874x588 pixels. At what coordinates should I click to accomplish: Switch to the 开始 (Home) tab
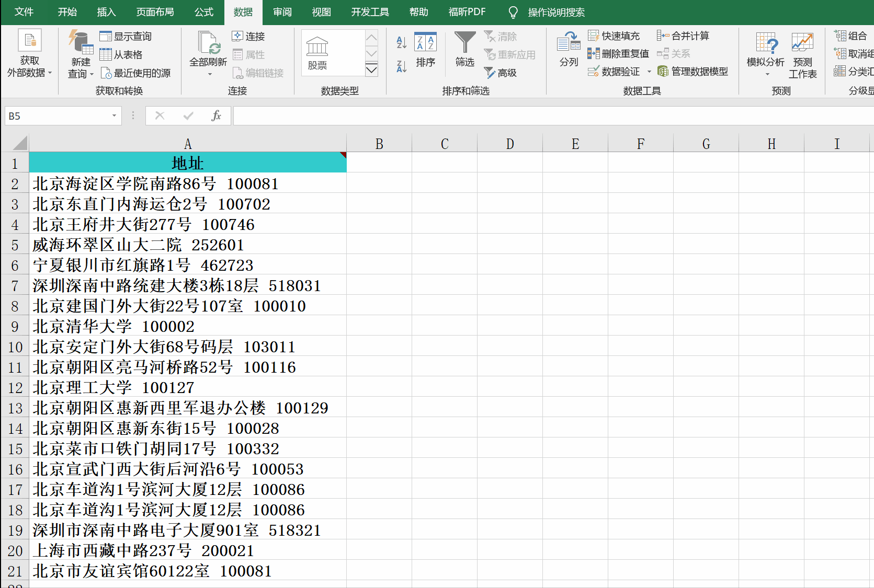point(67,12)
